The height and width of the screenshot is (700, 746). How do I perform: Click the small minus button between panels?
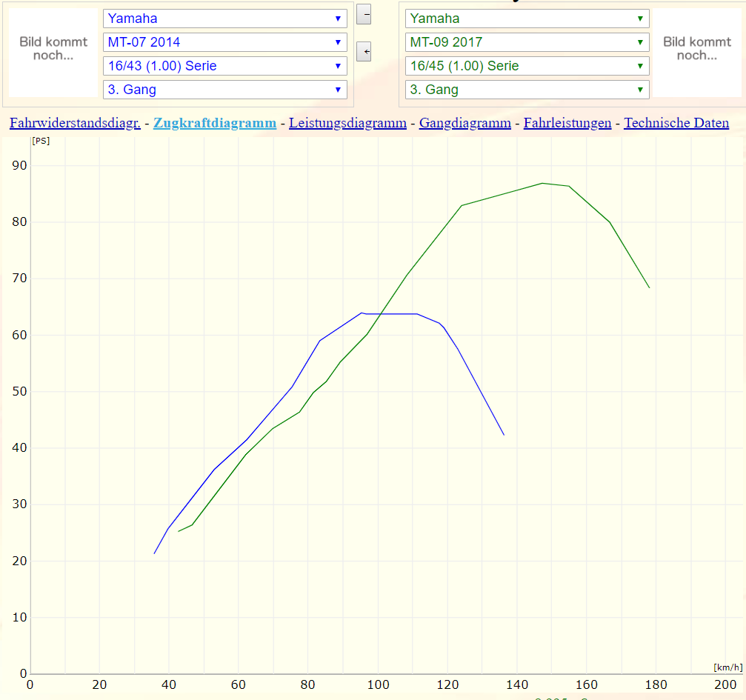pyautogui.click(x=364, y=14)
